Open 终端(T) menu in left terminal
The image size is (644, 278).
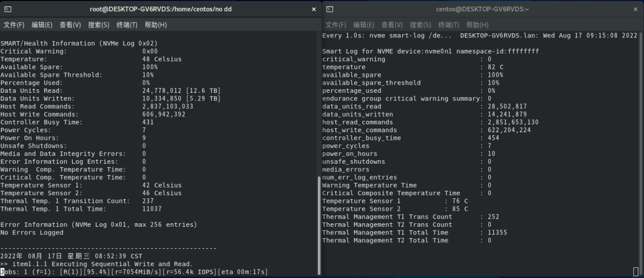[127, 25]
